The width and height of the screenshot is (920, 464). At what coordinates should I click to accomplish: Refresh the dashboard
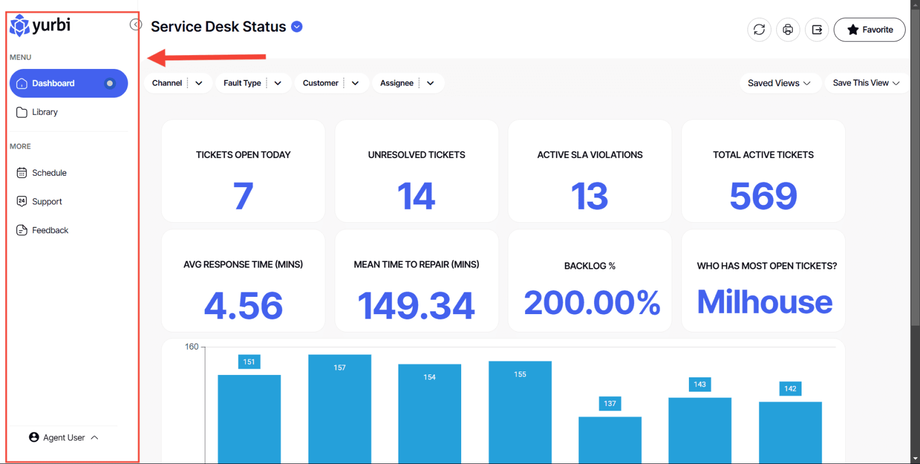coord(759,29)
